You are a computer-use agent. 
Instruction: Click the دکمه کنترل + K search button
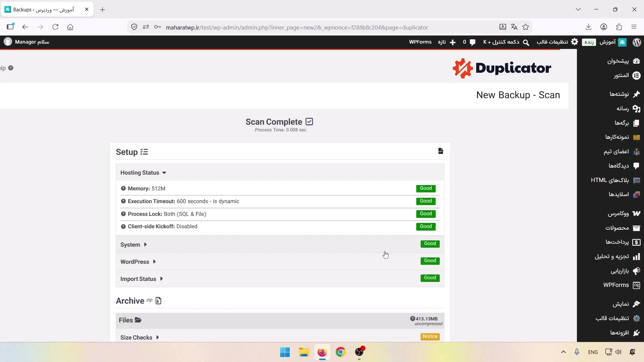(x=506, y=42)
